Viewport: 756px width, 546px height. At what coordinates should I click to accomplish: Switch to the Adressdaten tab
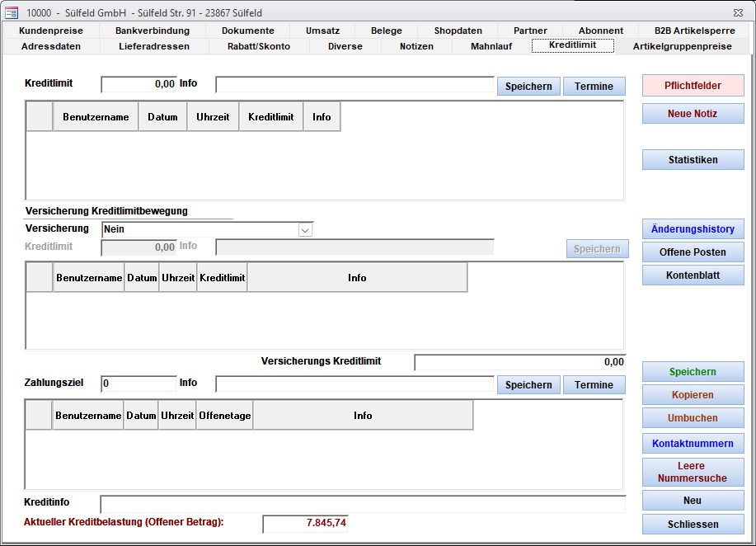coord(51,46)
